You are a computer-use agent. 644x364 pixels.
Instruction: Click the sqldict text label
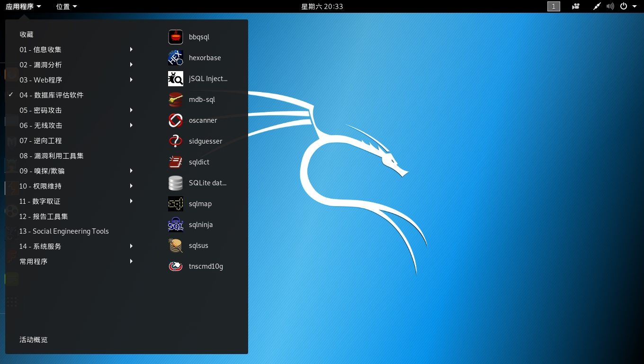pos(199,162)
